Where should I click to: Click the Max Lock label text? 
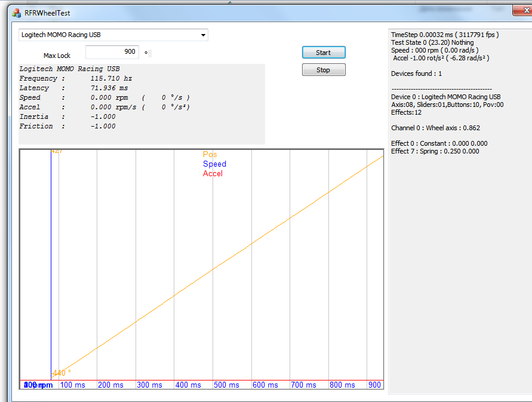(x=57, y=56)
